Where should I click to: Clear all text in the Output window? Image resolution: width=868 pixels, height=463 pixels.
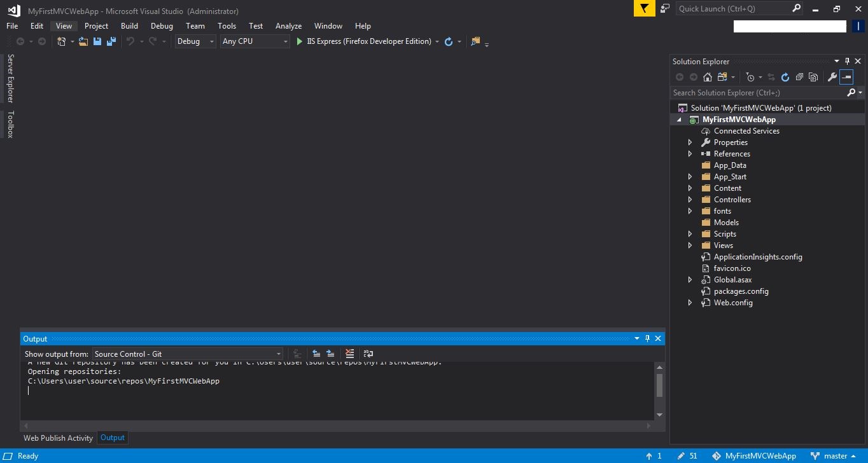(349, 354)
